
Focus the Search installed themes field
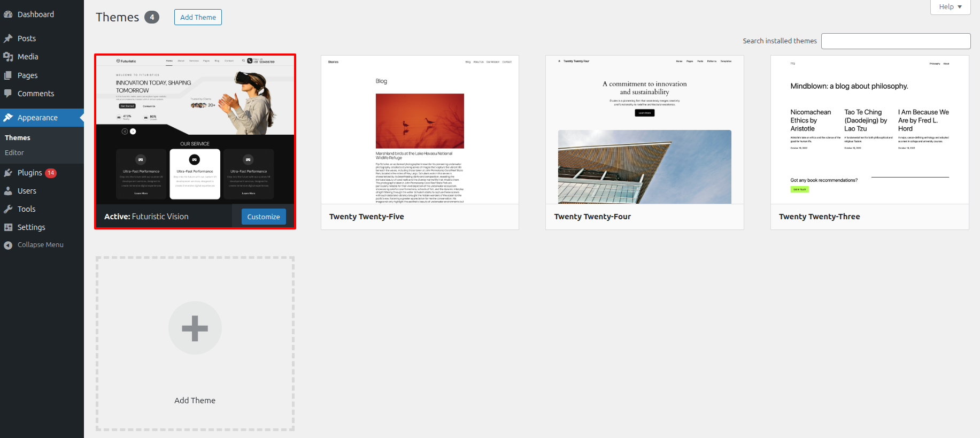[896, 41]
